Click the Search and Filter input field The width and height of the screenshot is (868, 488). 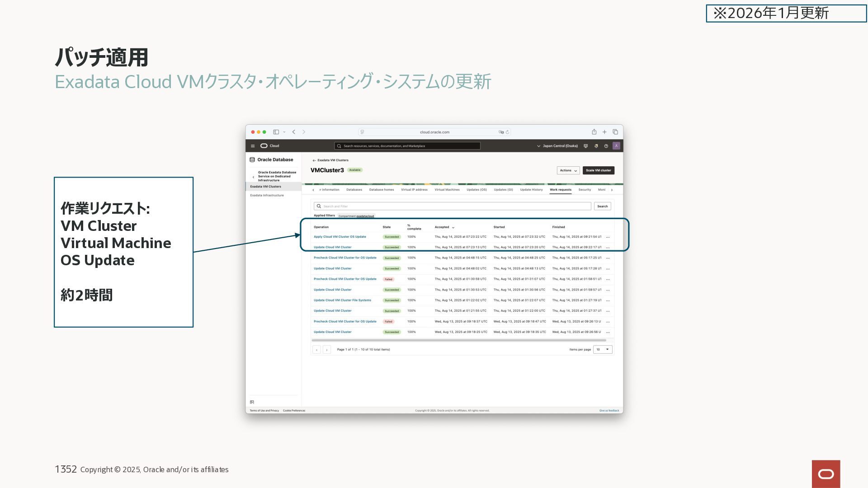click(452, 206)
